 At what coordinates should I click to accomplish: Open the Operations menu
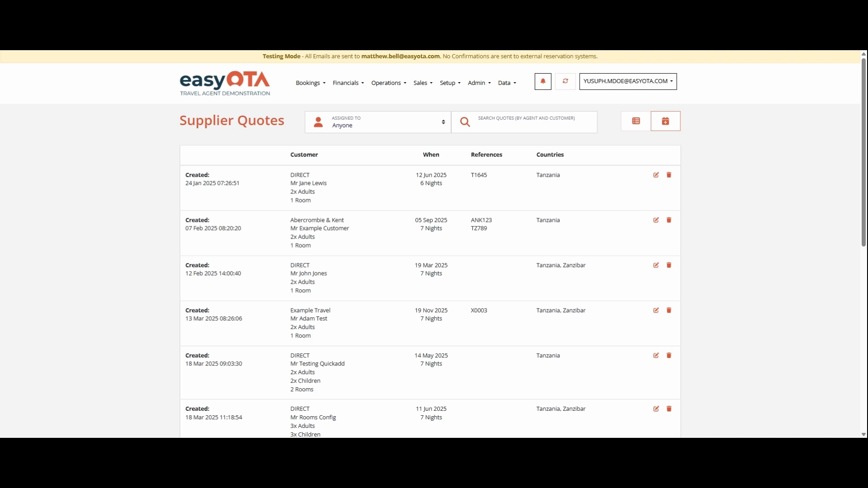coord(389,83)
